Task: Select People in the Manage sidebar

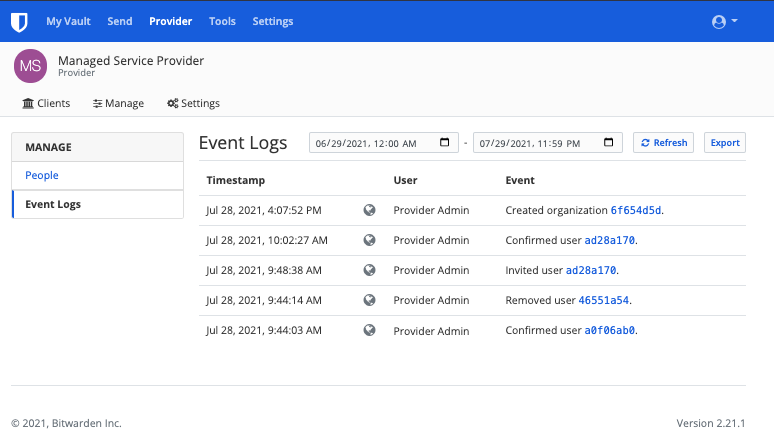Action: point(98,175)
